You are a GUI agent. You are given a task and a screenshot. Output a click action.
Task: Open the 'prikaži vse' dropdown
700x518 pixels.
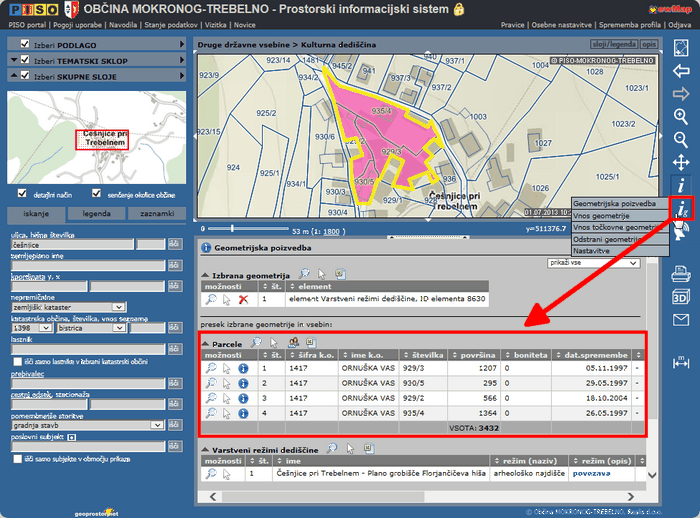coord(594,263)
